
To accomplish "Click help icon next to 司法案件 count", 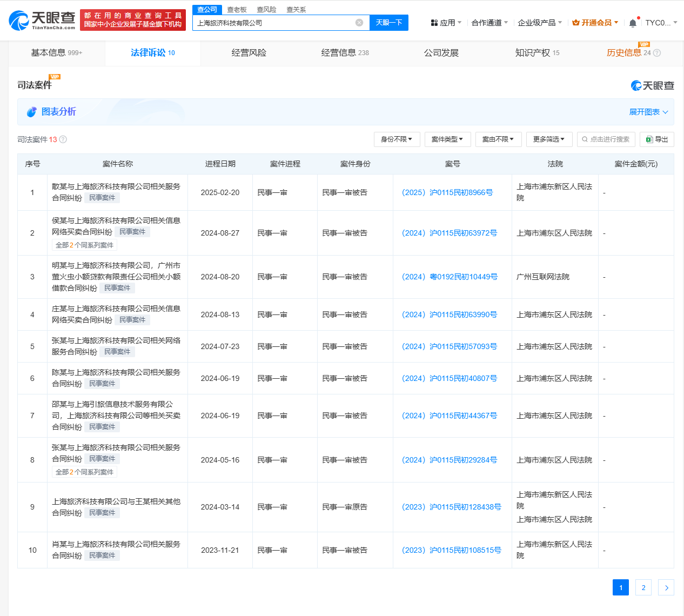I will 63,139.
